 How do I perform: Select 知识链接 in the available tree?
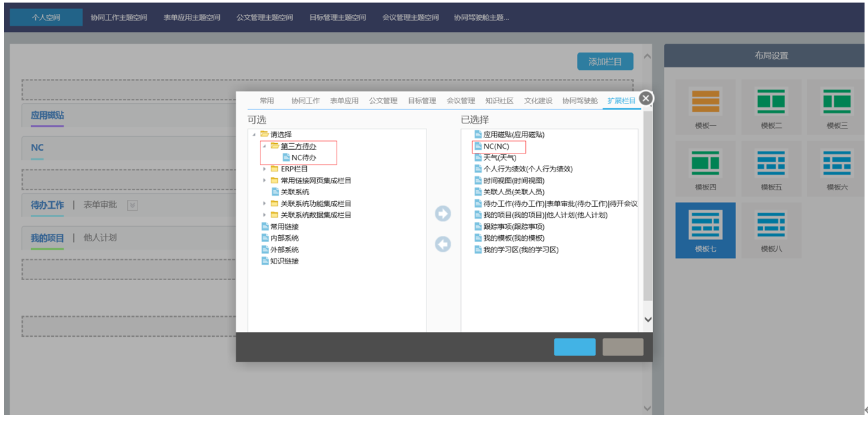284,261
